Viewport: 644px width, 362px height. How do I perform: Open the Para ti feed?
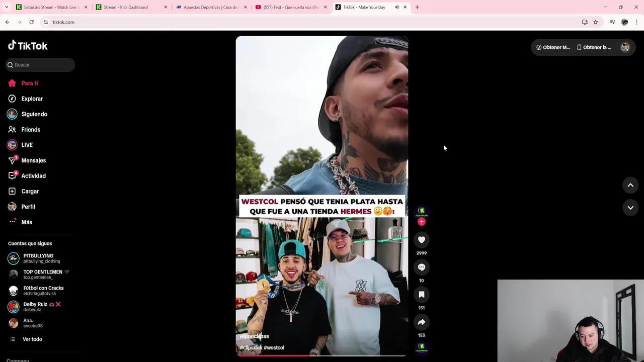pos(30,83)
